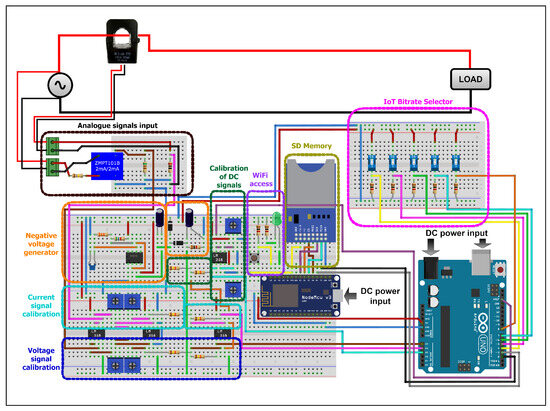Toggle the slide switch with the magenta wire

pyautogui.click(x=393, y=162)
